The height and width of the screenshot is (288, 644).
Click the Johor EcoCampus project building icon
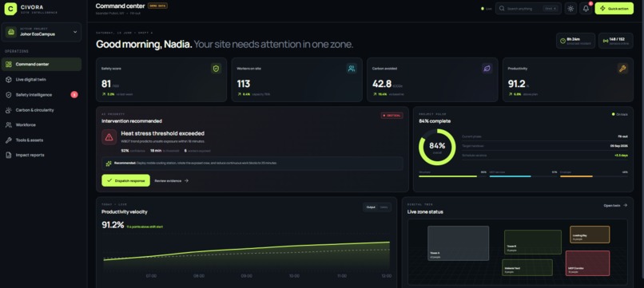11,32
